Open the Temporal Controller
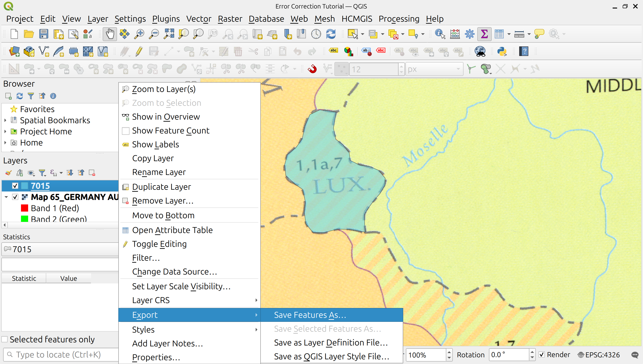 (316, 34)
